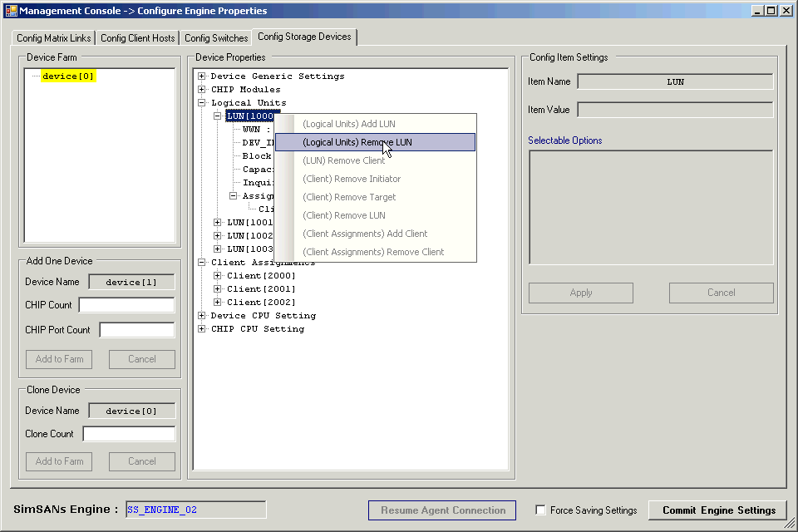Select the CHIP Modules tree item
The width and height of the screenshot is (798, 532).
(246, 89)
